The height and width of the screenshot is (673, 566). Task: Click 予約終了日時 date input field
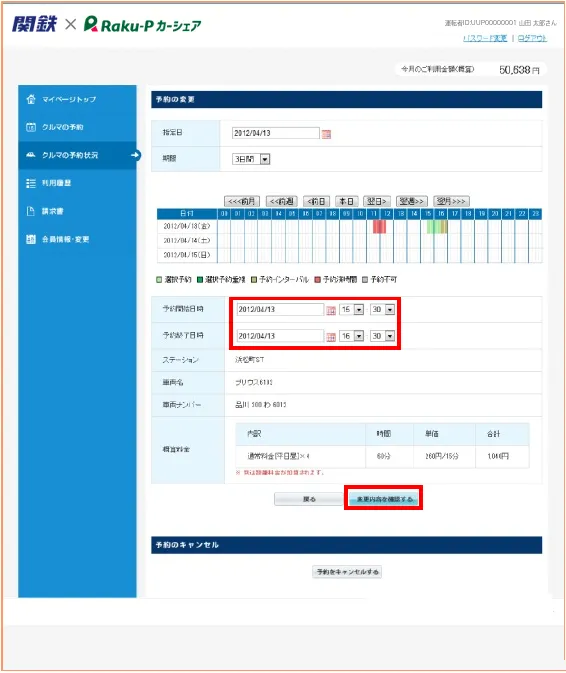[x=280, y=336]
